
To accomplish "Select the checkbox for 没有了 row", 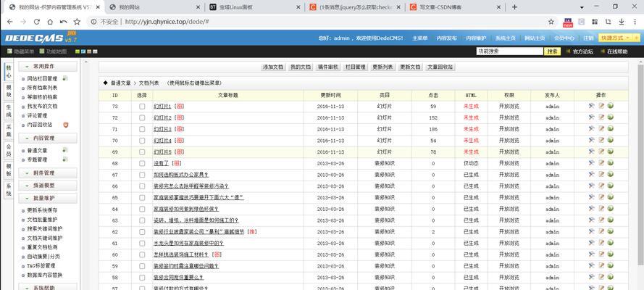I will pos(142,163).
